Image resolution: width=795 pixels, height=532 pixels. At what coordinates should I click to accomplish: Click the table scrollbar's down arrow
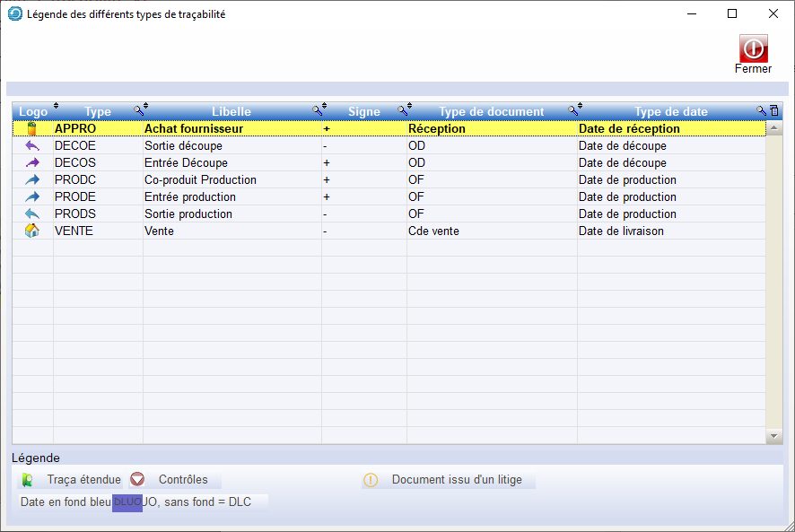tap(774, 436)
